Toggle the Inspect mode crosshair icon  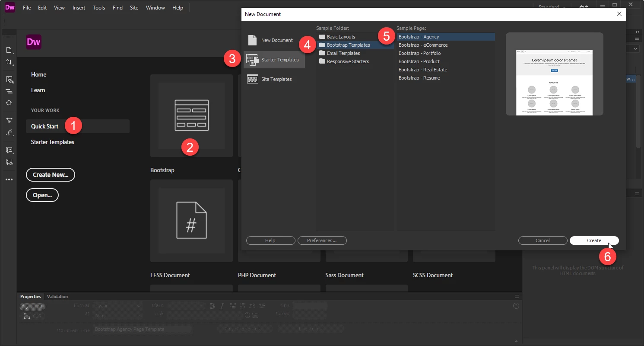coord(9,103)
